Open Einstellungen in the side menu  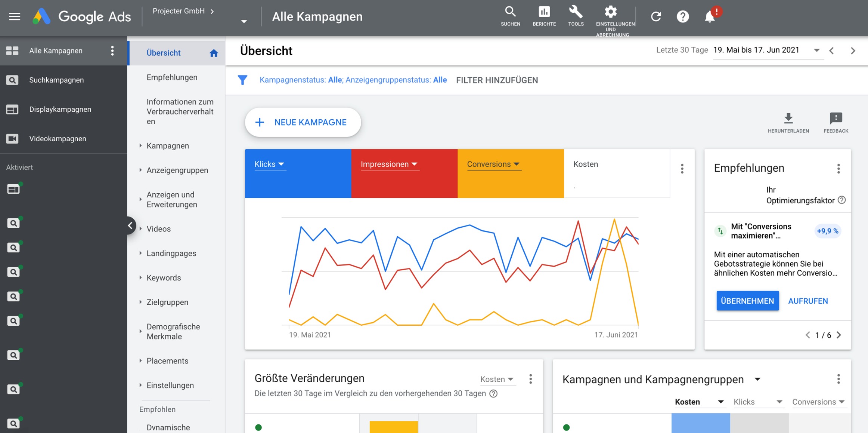170,385
